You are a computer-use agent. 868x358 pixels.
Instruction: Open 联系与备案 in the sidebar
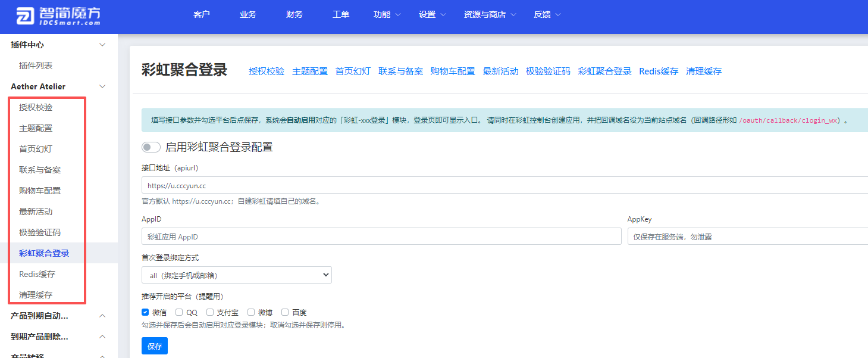[40, 170]
